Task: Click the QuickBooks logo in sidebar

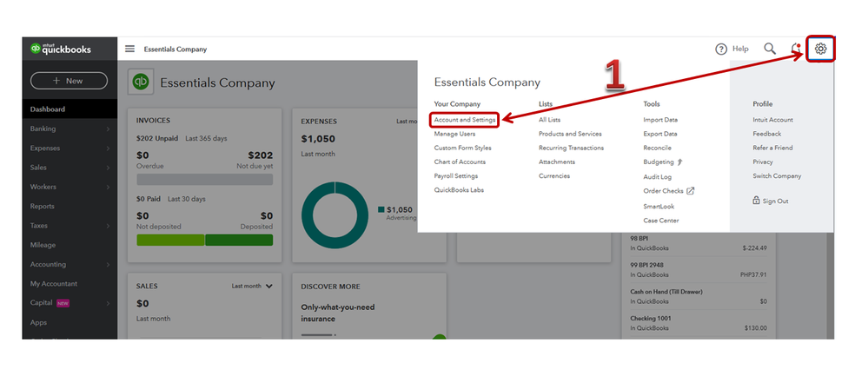Action: click(61, 49)
